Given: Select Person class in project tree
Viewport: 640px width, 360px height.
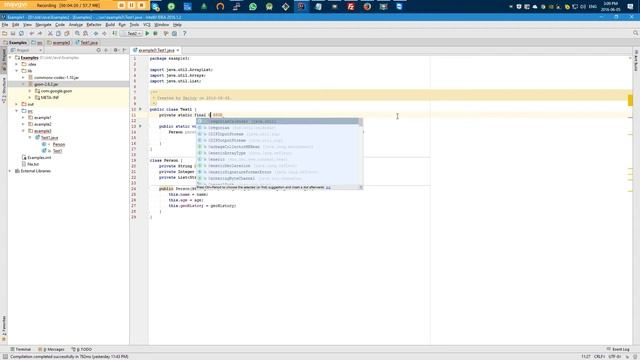Looking at the screenshot, I should click(x=59, y=144).
